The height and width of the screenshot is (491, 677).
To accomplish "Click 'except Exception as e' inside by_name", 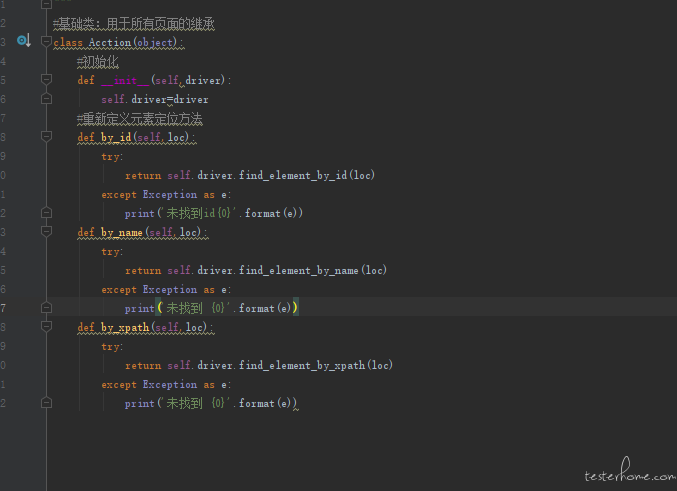I will pyautogui.click(x=166, y=289).
